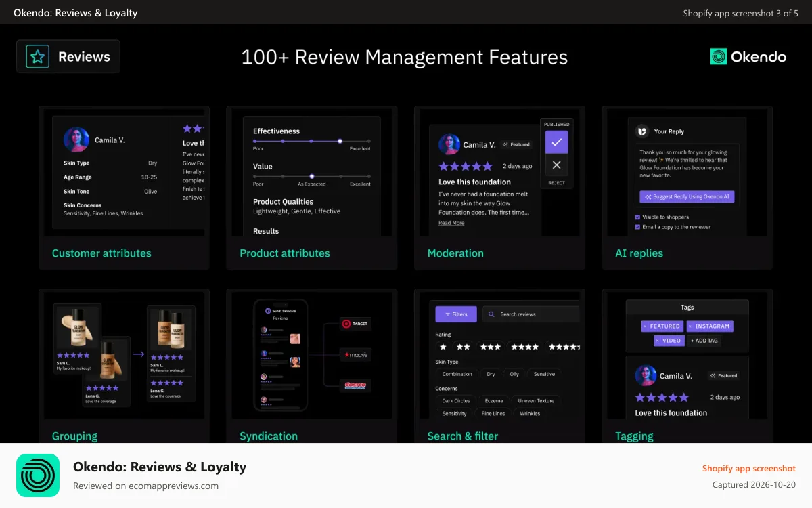Approve review with the Published checkmark button
The height and width of the screenshot is (508, 812).
[556, 142]
